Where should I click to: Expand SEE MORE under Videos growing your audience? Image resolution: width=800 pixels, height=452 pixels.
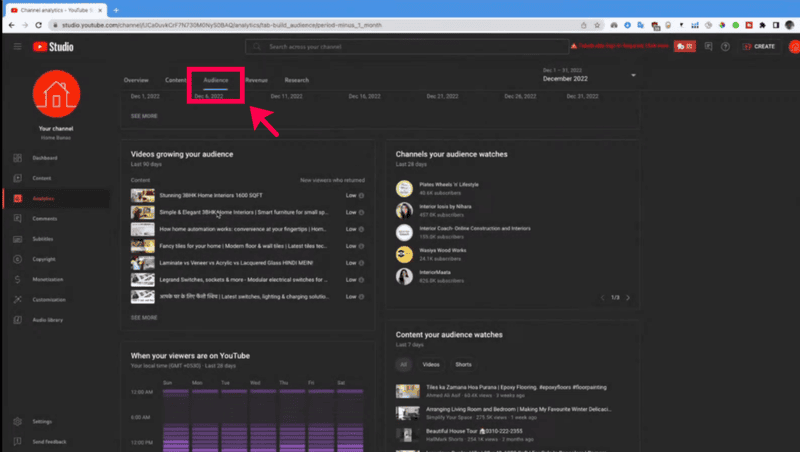(144, 317)
